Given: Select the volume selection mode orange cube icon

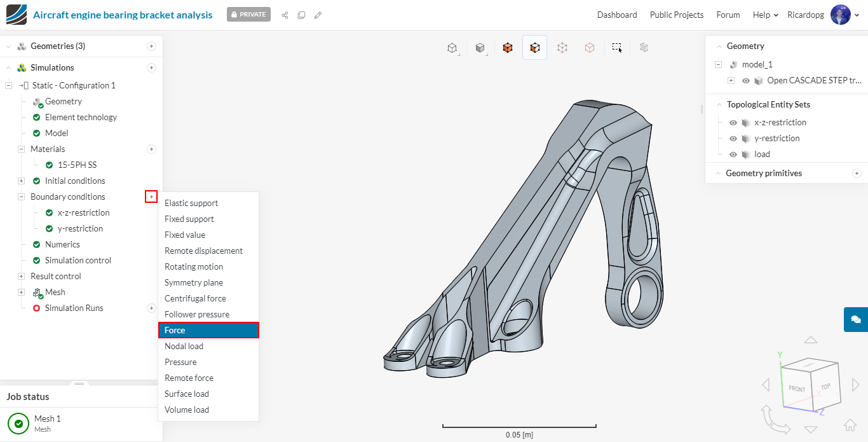Looking at the screenshot, I should click(x=507, y=48).
